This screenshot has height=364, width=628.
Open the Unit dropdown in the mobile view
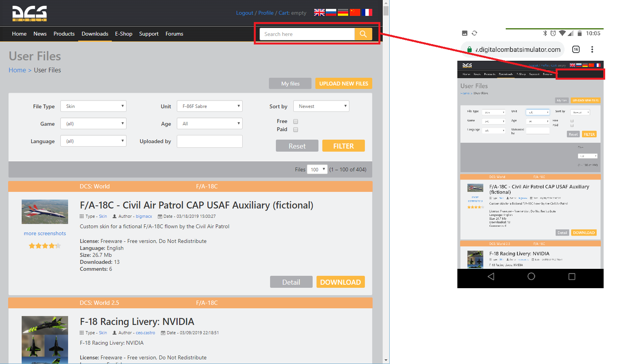point(537,112)
